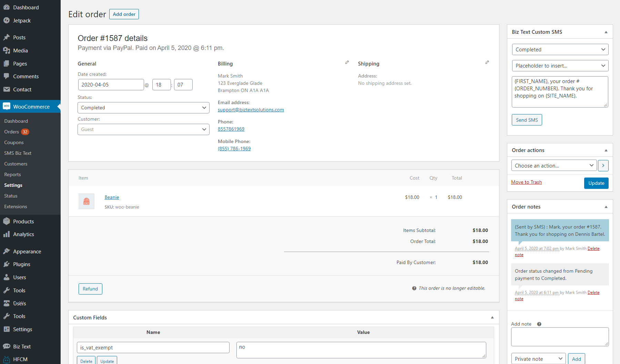This screenshot has height=364, width=620.
Task: Click the Pages icon in sidebar
Action: [x=7, y=63]
